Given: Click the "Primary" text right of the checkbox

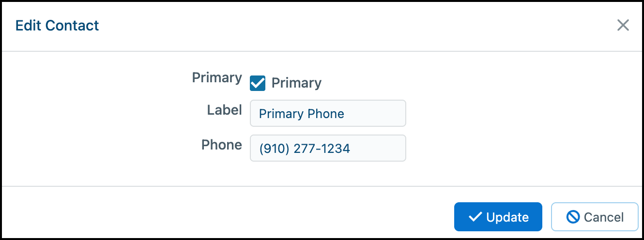Looking at the screenshot, I should tap(296, 83).
